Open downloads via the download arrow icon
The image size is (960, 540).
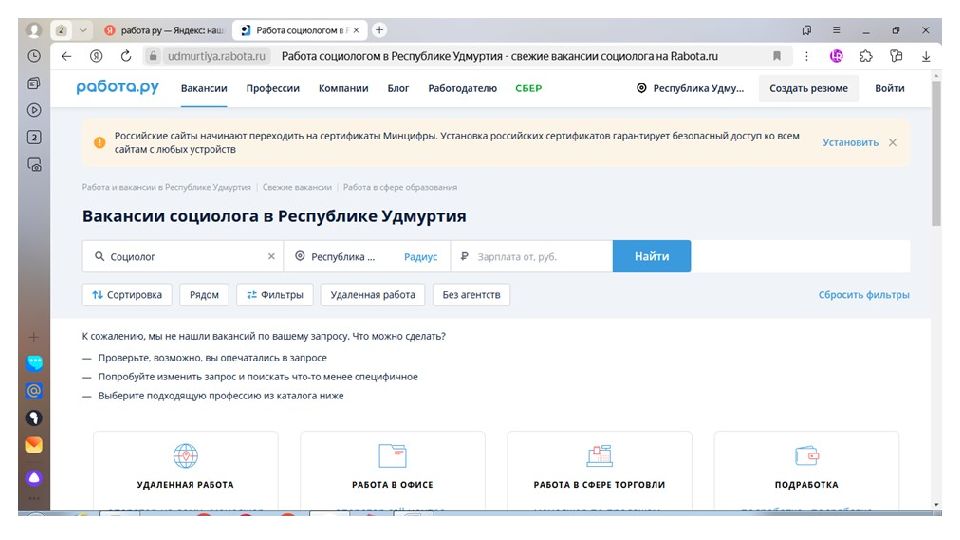coord(926,57)
